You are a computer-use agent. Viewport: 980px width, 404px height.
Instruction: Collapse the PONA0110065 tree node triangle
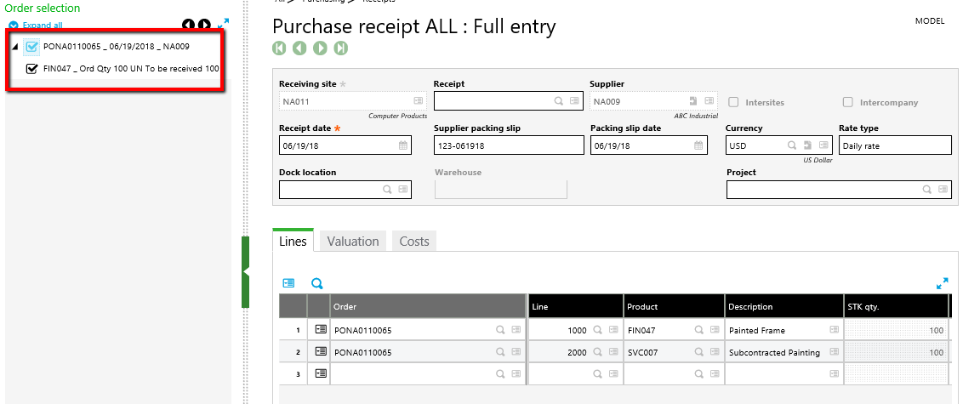14,48
